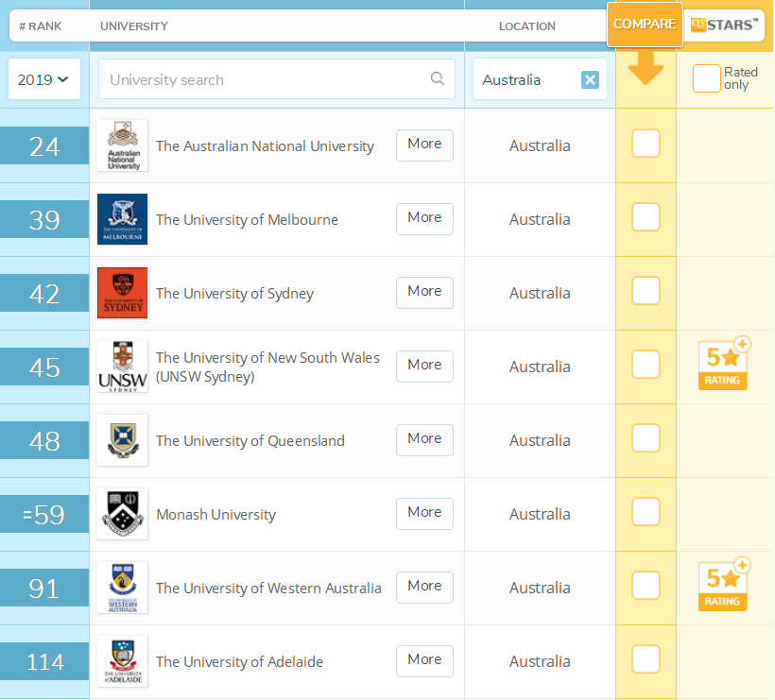Tick compare checkbox for Australian National University
The width and height of the screenshot is (775, 700).
646,144
